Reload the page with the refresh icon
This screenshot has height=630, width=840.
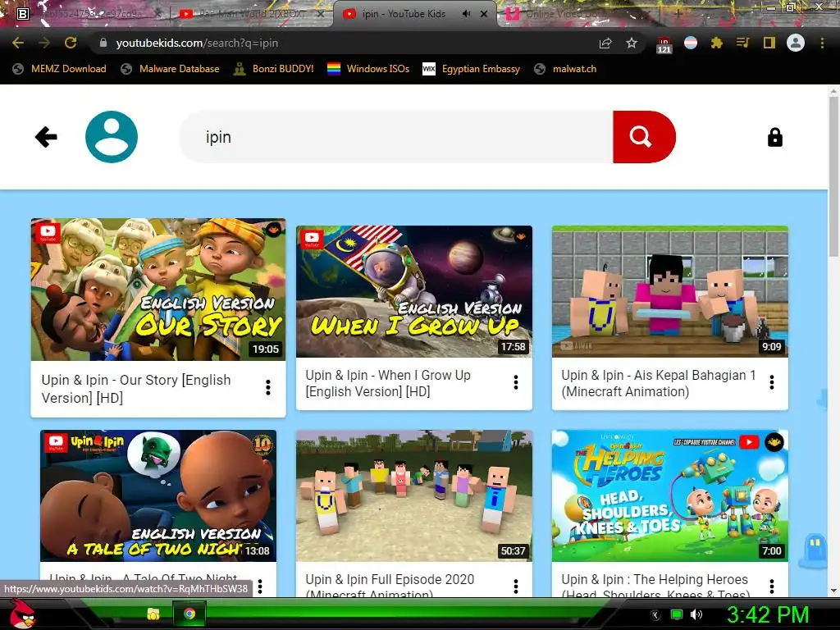point(71,43)
